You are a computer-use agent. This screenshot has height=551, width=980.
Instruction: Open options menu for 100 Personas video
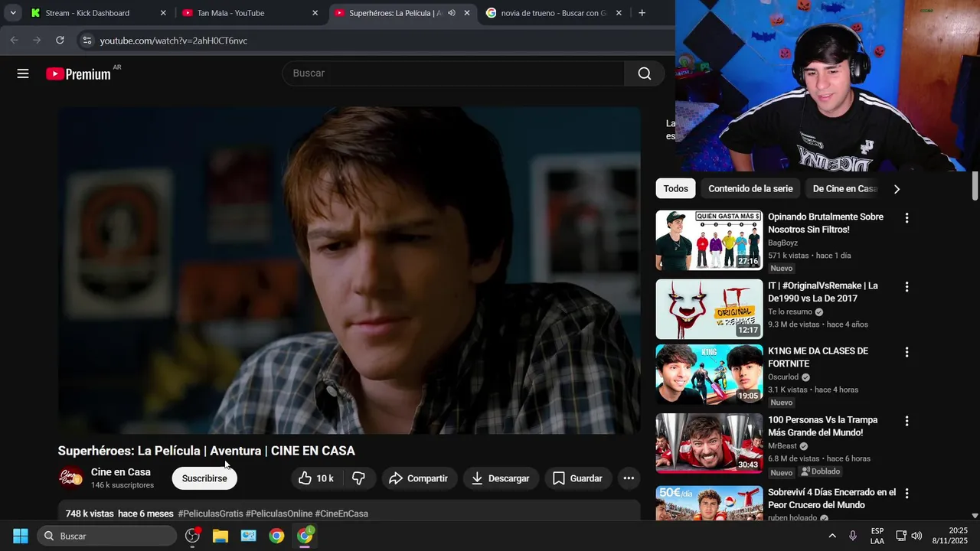point(906,421)
